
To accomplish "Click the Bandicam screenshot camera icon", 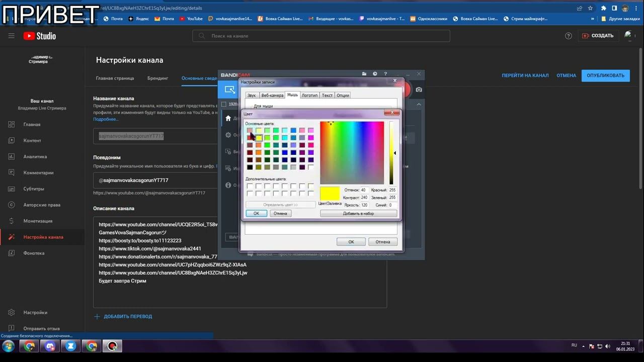I will coord(419,90).
